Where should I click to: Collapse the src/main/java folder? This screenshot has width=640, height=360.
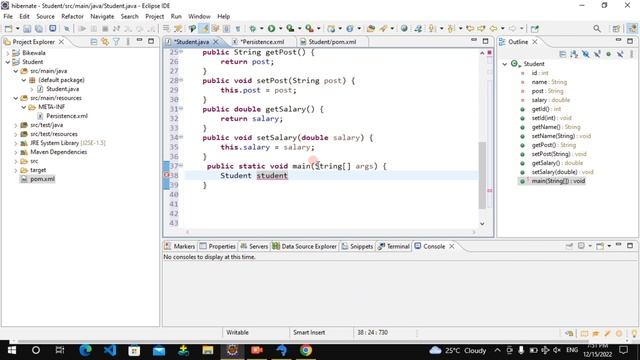pyautogui.click(x=16, y=71)
